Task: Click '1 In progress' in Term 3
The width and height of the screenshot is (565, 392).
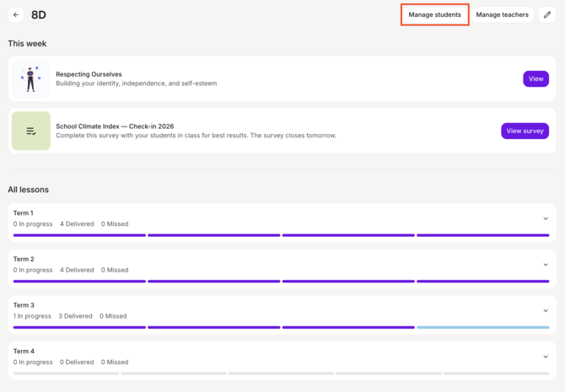Action: (32, 316)
